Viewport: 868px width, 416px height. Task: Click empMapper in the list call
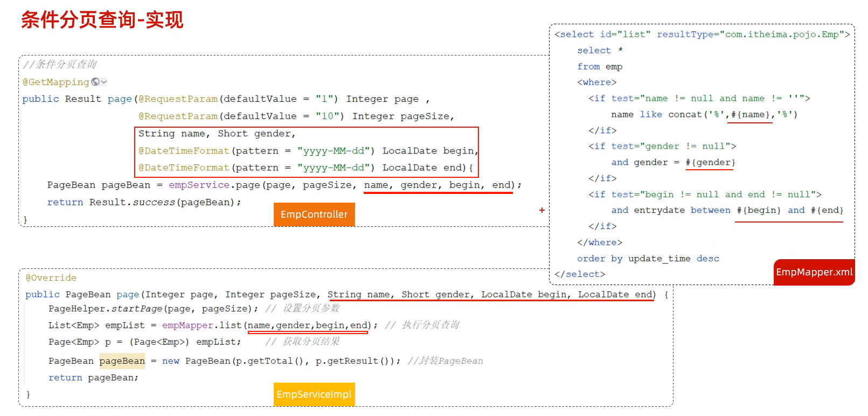pos(188,325)
